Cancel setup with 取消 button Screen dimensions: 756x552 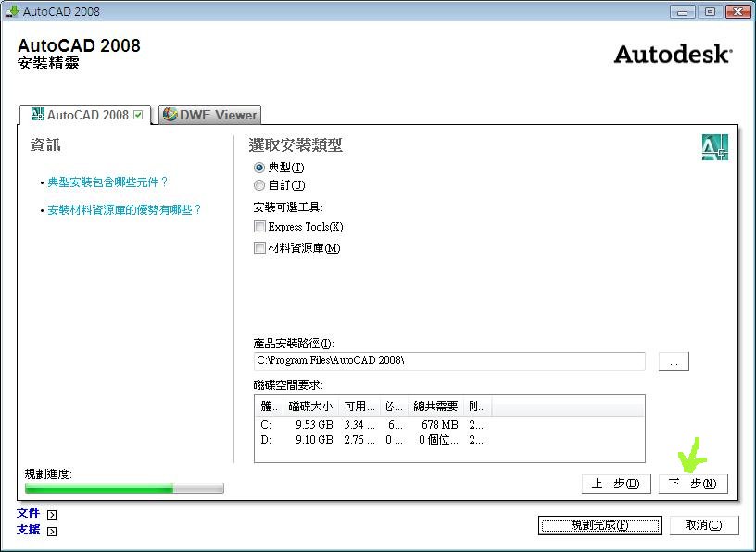(x=704, y=525)
